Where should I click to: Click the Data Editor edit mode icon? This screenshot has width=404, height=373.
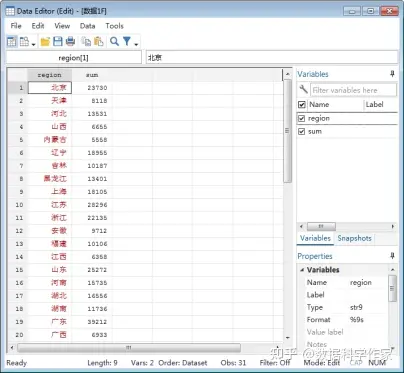[12, 42]
